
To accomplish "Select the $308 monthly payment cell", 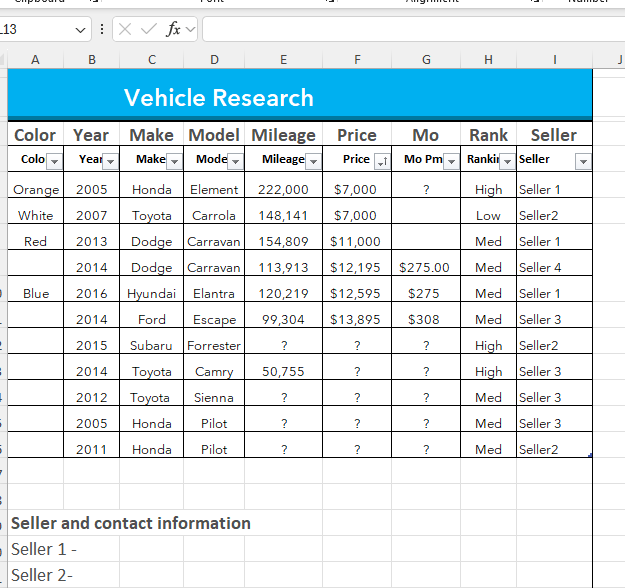I will tap(426, 315).
